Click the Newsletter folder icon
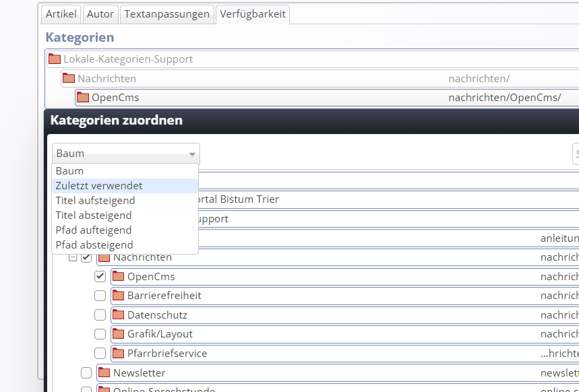The height and width of the screenshot is (392, 579). click(x=104, y=372)
